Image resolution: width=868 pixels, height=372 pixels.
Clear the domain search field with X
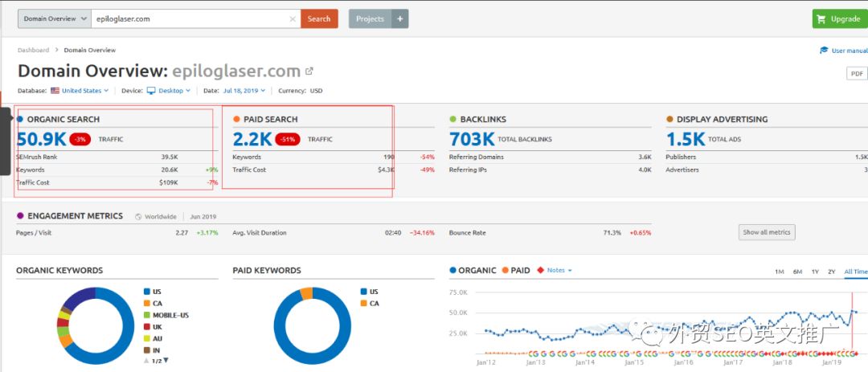(293, 18)
